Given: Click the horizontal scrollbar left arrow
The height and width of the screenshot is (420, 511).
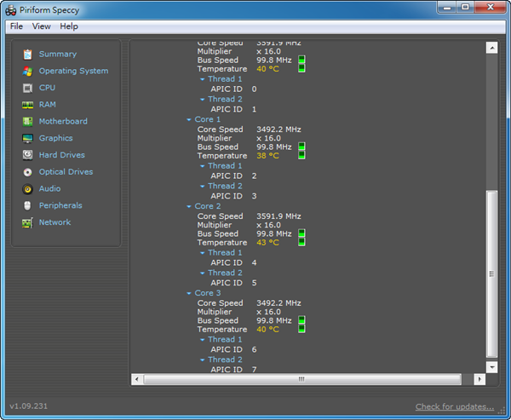Looking at the screenshot, I should pos(137,379).
